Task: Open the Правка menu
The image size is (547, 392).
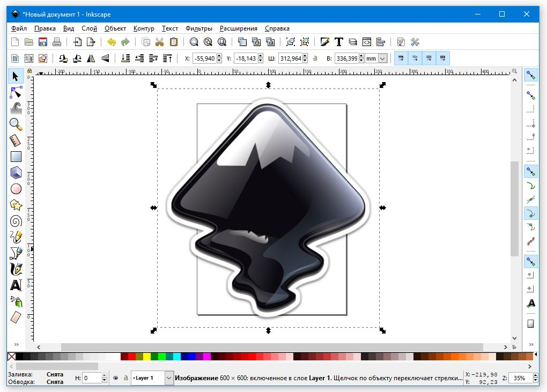Action: (45, 28)
